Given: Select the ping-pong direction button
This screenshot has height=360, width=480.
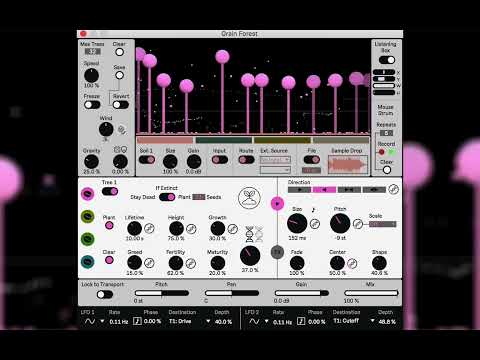Looking at the screenshot, I should pos(349,190).
